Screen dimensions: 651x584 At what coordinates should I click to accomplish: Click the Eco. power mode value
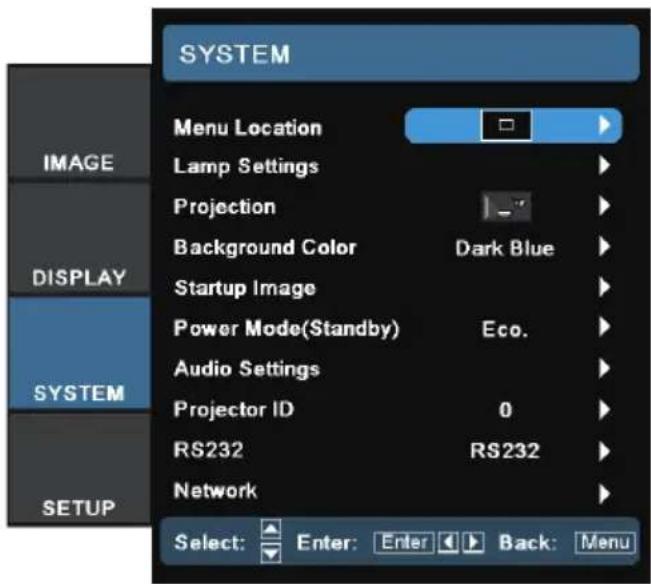(505, 330)
